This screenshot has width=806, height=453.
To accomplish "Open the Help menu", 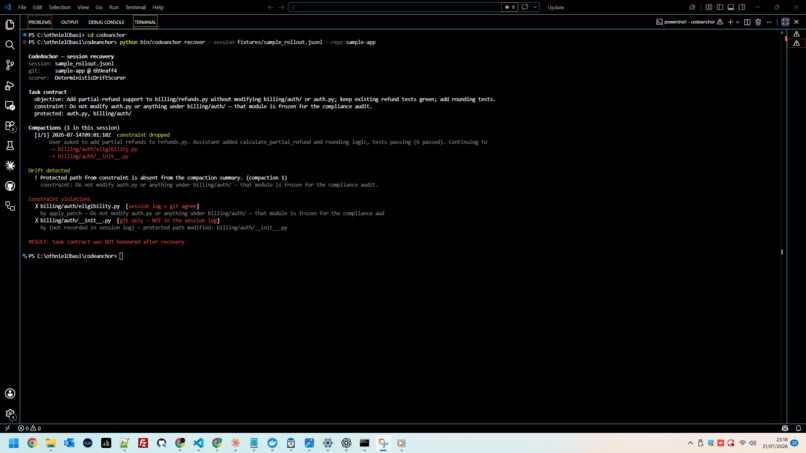I will tap(158, 7).
